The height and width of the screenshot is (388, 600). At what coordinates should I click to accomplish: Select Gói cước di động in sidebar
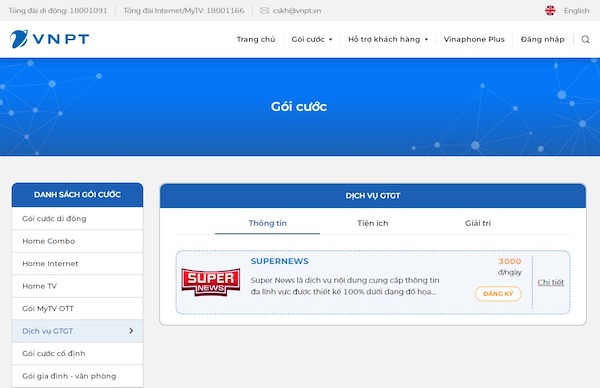tap(77, 218)
